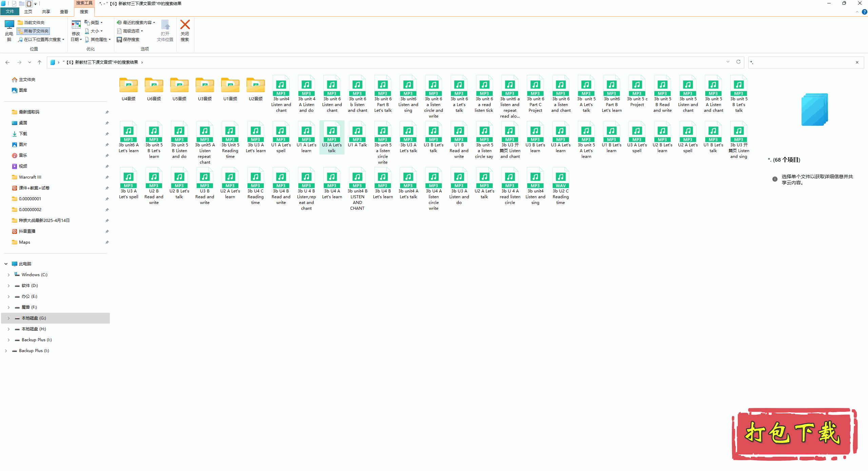Select 3b unit4 B LISTEN AND CHANT file
868x471 pixels.
(x=357, y=189)
